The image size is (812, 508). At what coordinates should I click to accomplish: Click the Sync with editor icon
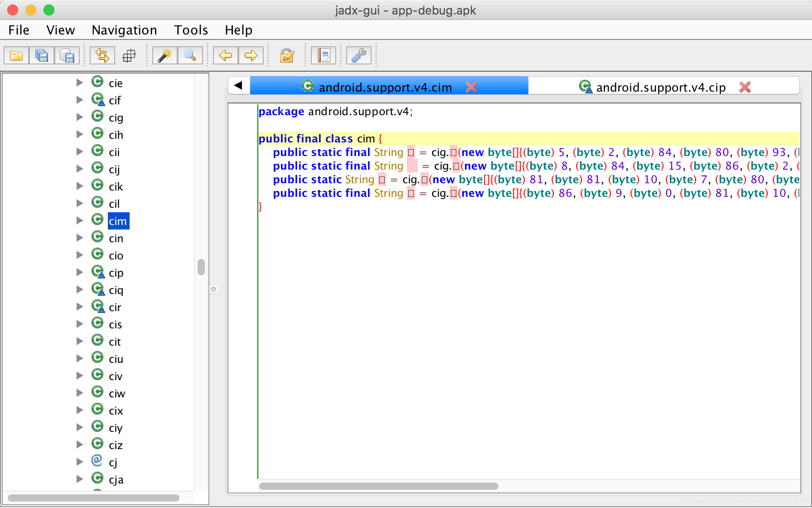pos(102,56)
